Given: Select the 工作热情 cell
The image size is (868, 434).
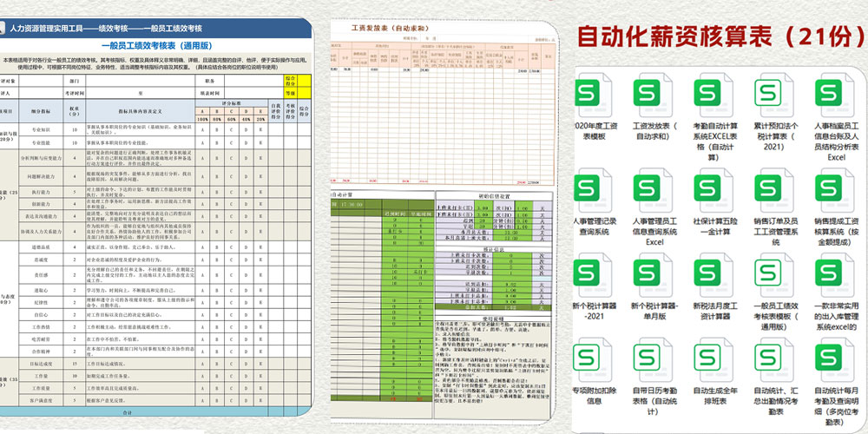Looking at the screenshot, I should (x=42, y=327).
